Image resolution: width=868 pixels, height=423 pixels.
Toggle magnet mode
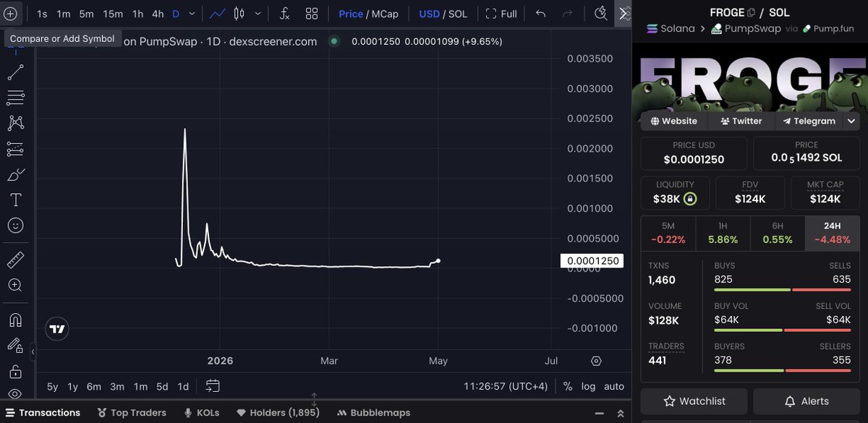pyautogui.click(x=15, y=320)
